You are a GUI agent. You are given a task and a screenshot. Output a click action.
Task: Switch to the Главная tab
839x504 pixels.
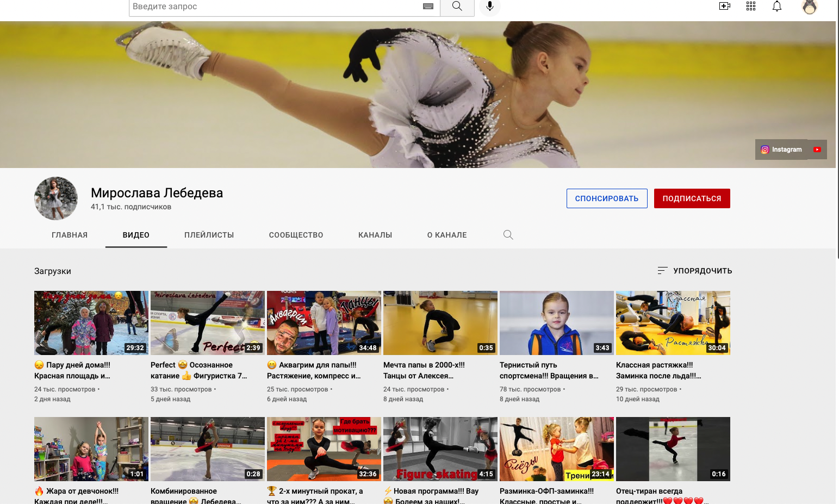pos(70,235)
